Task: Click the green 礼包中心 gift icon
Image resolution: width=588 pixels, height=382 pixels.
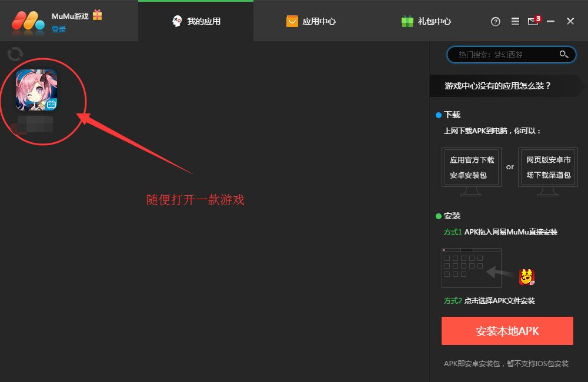Action: pos(407,21)
